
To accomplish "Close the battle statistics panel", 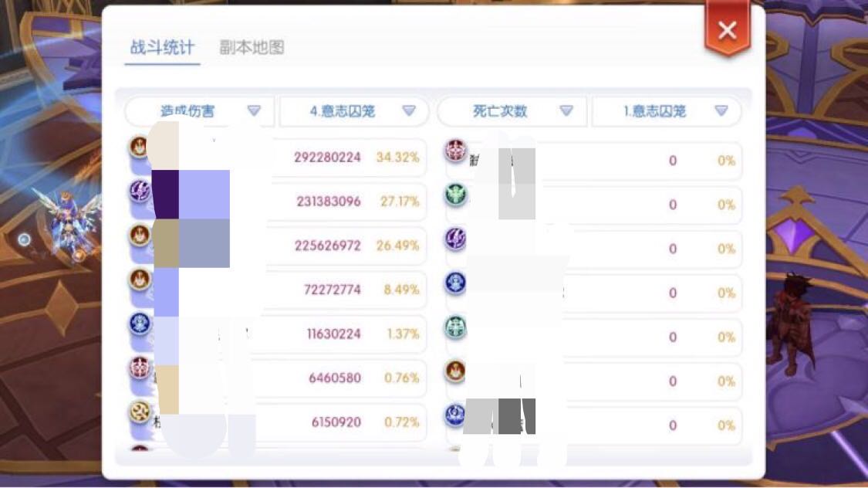I will point(728,30).
